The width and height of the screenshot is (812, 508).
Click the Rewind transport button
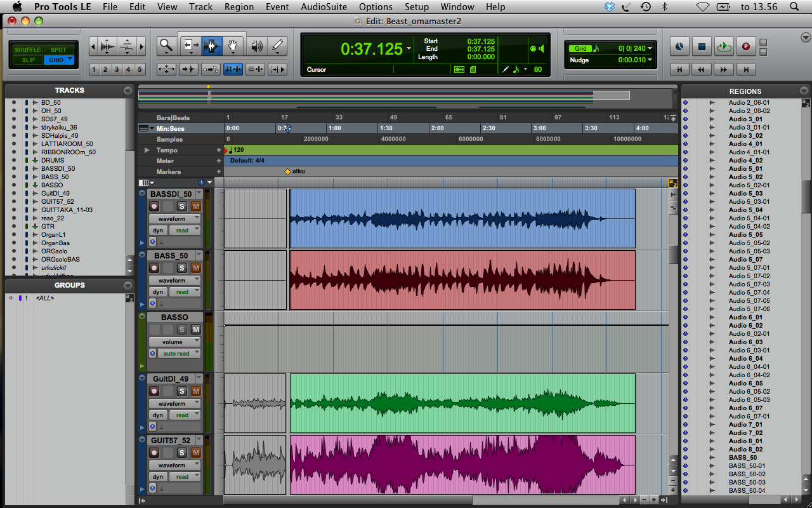pos(702,69)
